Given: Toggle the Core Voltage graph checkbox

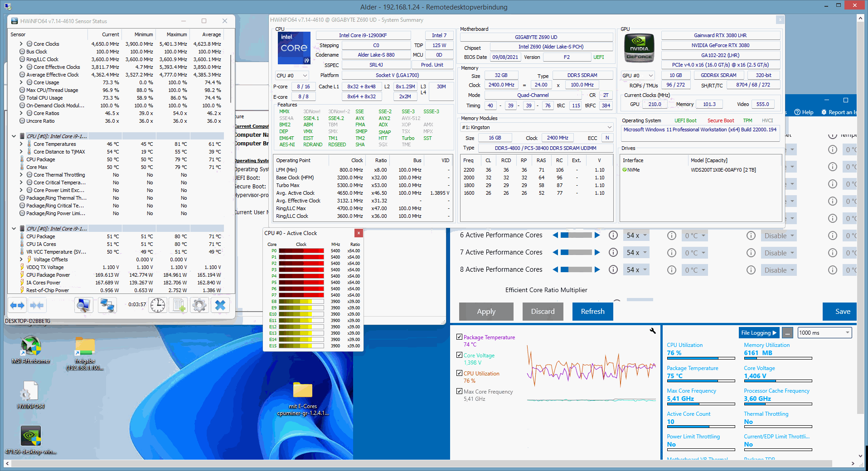Looking at the screenshot, I should pos(459,355).
